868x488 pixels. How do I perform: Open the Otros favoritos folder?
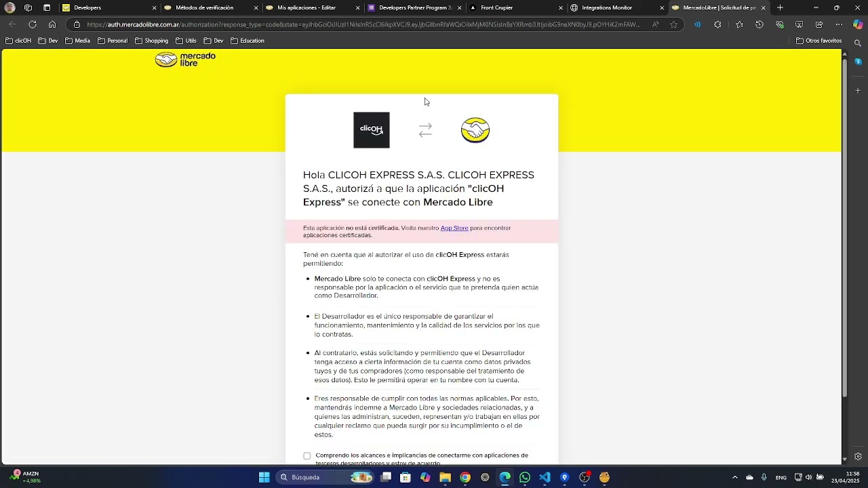pyautogui.click(x=818, y=41)
